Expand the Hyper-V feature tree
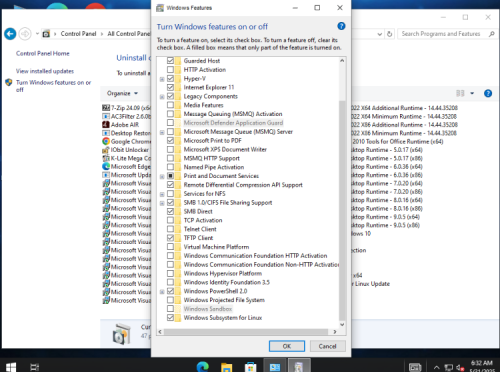 pyautogui.click(x=162, y=79)
